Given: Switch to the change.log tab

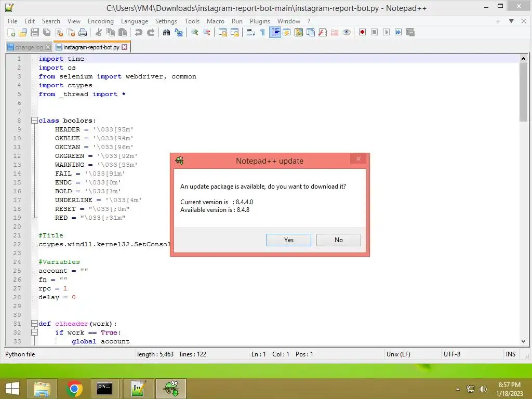Looking at the screenshot, I should (29, 47).
